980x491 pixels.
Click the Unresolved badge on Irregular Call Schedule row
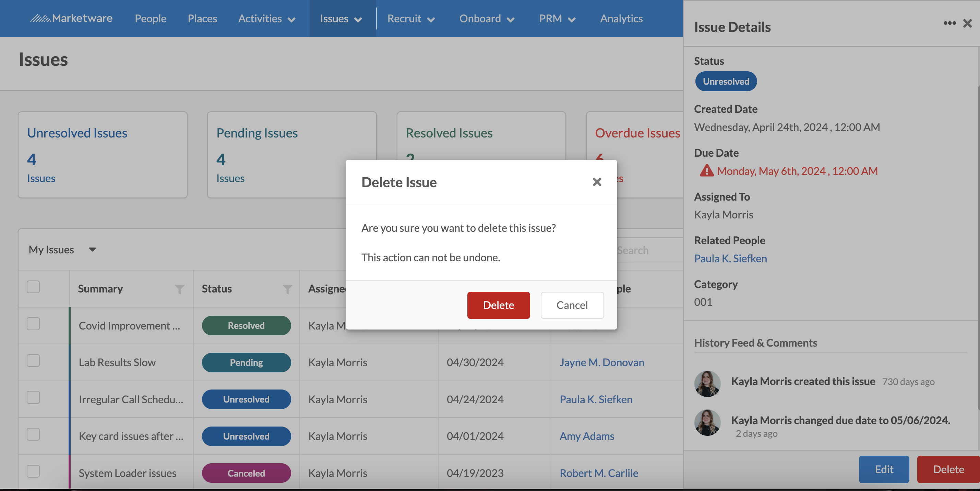[246, 399]
